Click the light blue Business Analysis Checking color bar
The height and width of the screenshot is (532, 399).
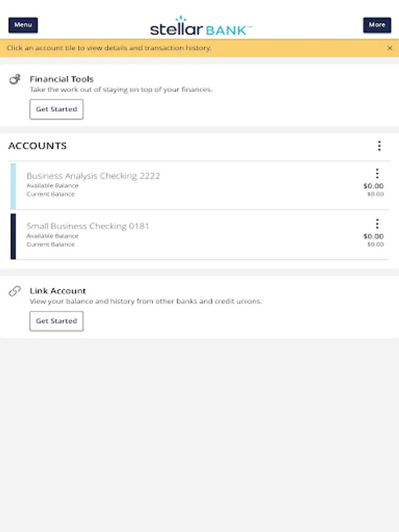(13, 186)
